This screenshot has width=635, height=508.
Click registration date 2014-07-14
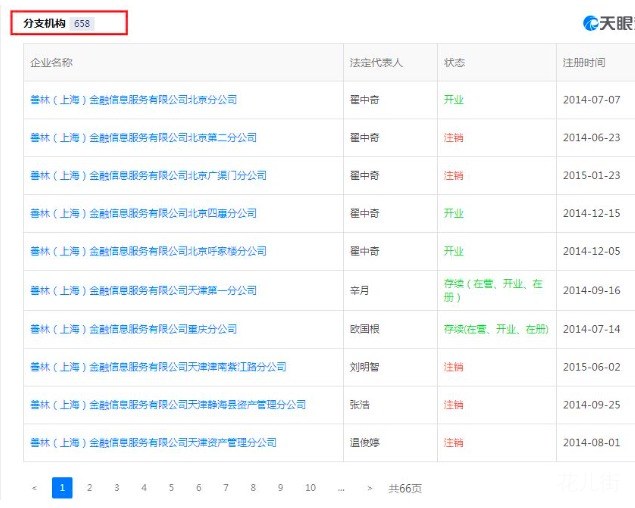tap(592, 329)
